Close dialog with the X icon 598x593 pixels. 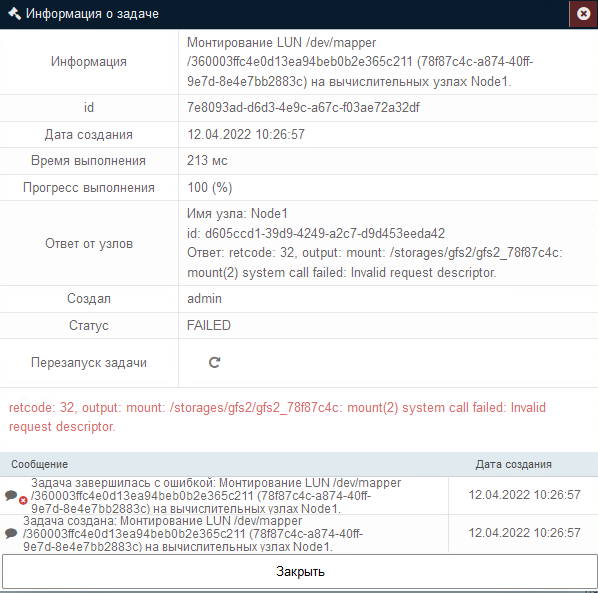(583, 14)
